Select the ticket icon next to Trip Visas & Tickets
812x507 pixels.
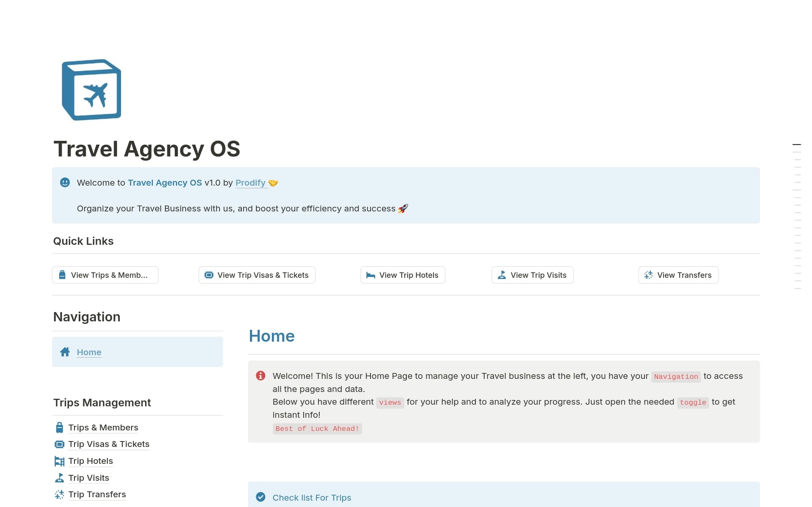[x=60, y=444]
